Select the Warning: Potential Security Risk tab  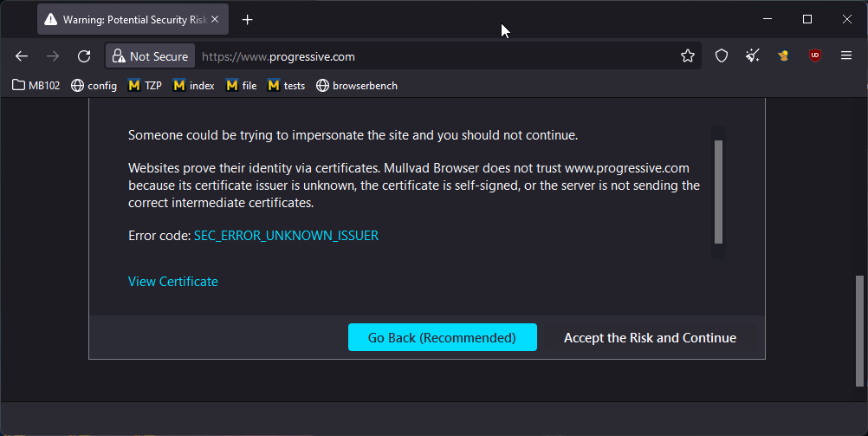(133, 19)
